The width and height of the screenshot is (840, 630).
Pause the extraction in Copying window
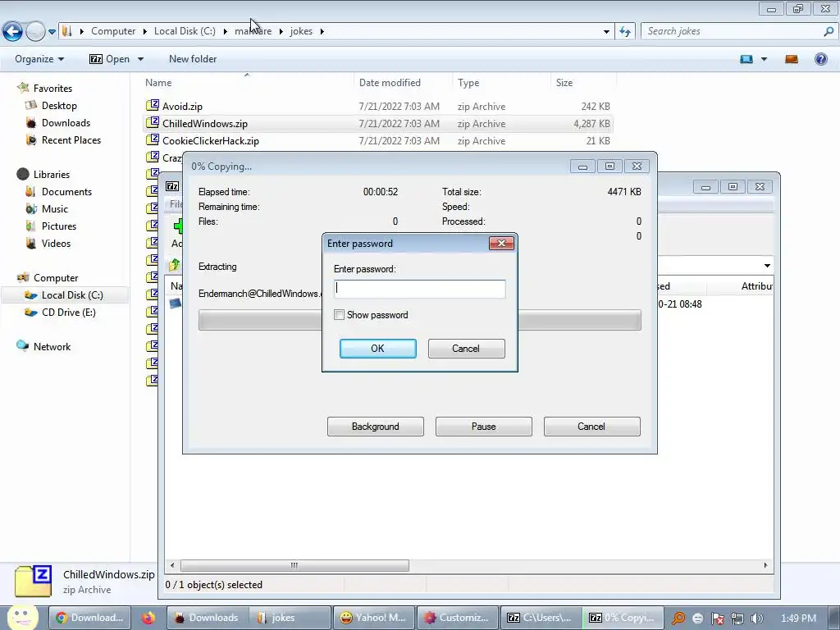[x=484, y=427]
